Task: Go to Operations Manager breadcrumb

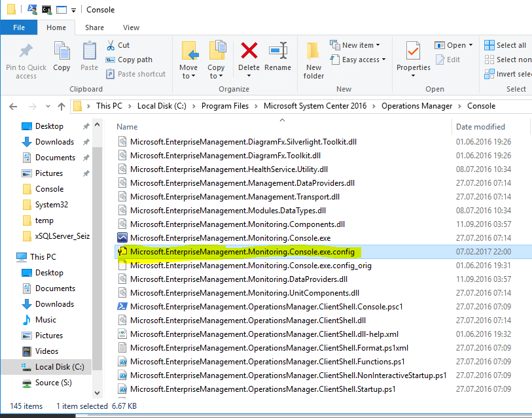Action: click(x=417, y=106)
